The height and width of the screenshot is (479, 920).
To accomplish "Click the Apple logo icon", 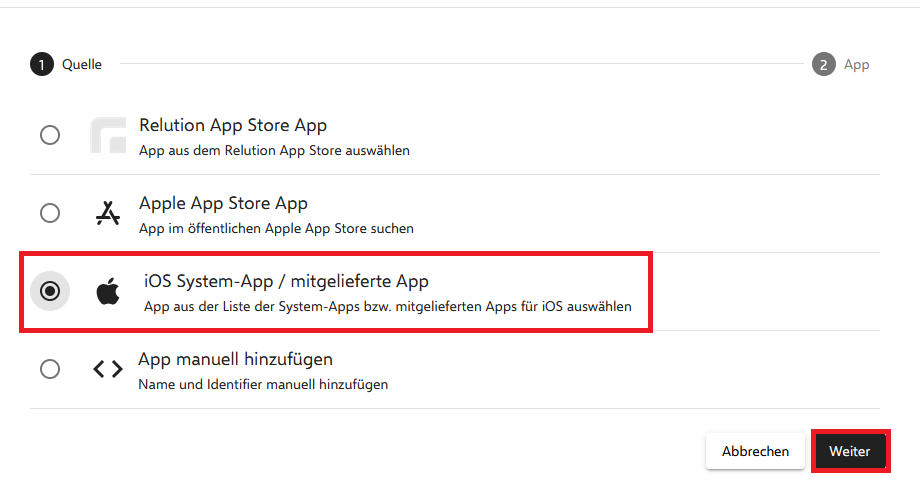I will (107, 291).
